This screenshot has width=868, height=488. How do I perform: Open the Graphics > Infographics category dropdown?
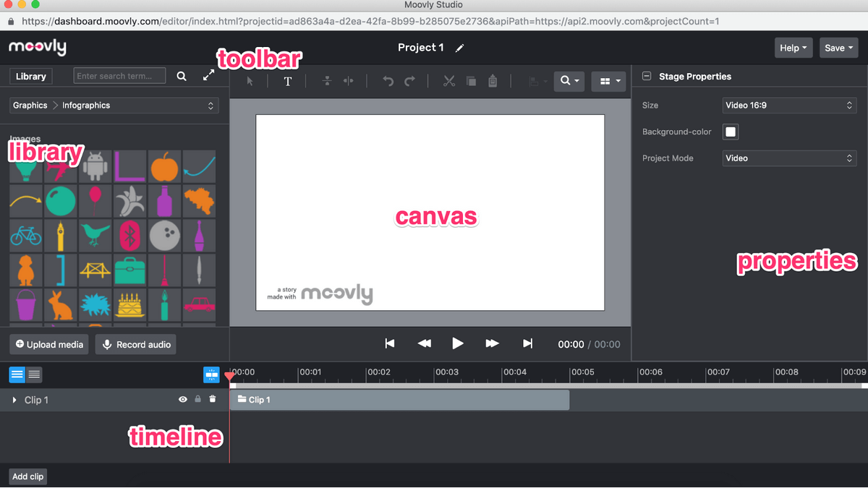[x=114, y=106]
